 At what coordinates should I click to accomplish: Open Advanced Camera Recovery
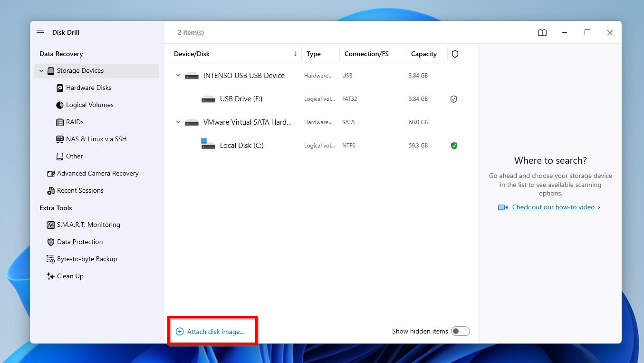pyautogui.click(x=98, y=173)
